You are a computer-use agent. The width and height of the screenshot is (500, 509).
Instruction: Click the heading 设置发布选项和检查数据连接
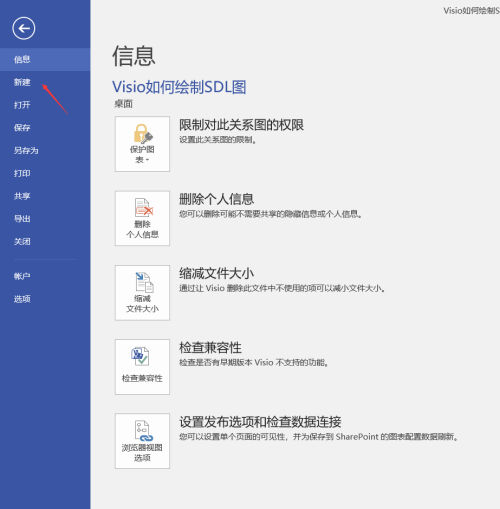[260, 422]
